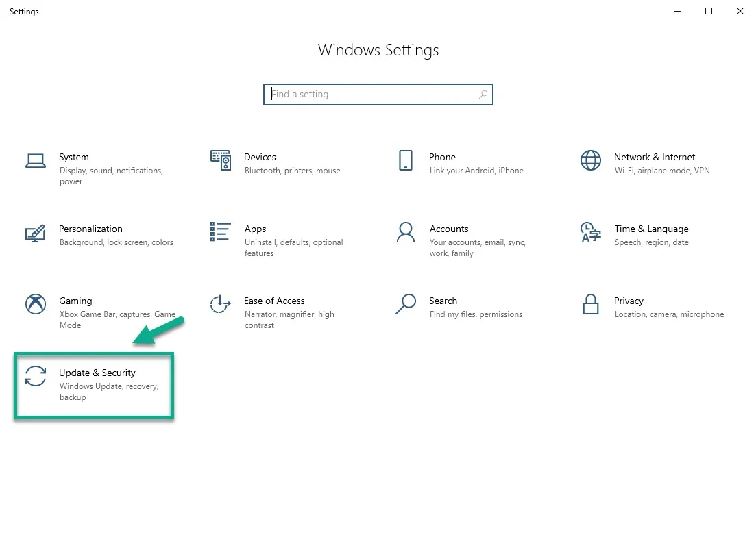Minimize the Settings window
Screen dimensions: 756x552
tap(677, 11)
